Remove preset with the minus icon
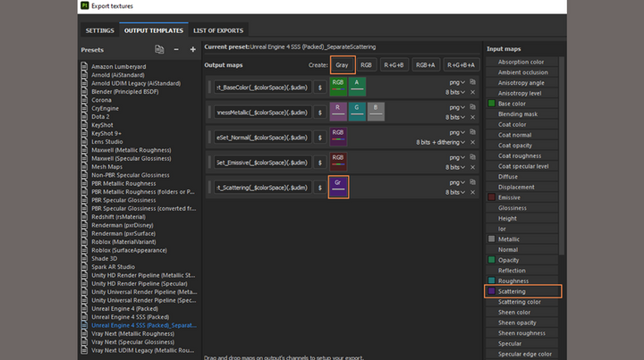This screenshot has height=360, width=644. pos(176,50)
